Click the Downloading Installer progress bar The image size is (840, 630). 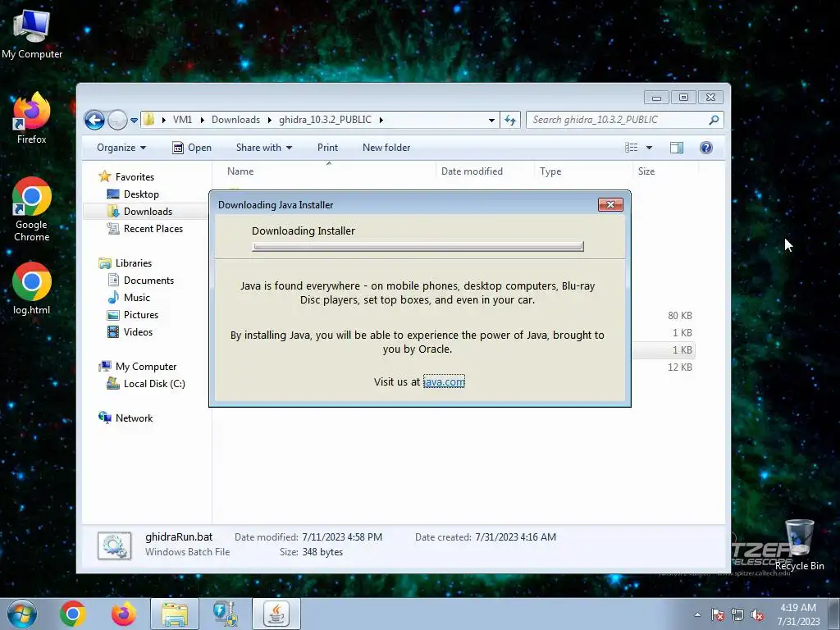point(418,246)
